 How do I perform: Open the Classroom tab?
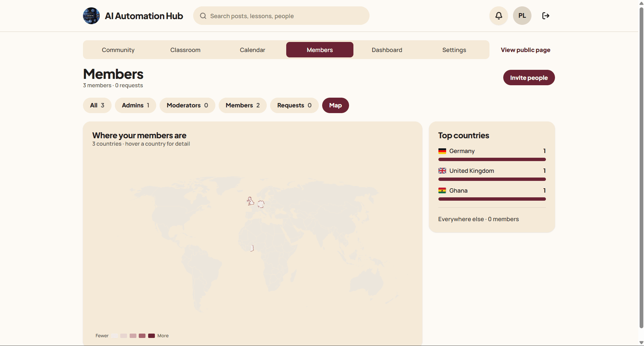click(185, 50)
